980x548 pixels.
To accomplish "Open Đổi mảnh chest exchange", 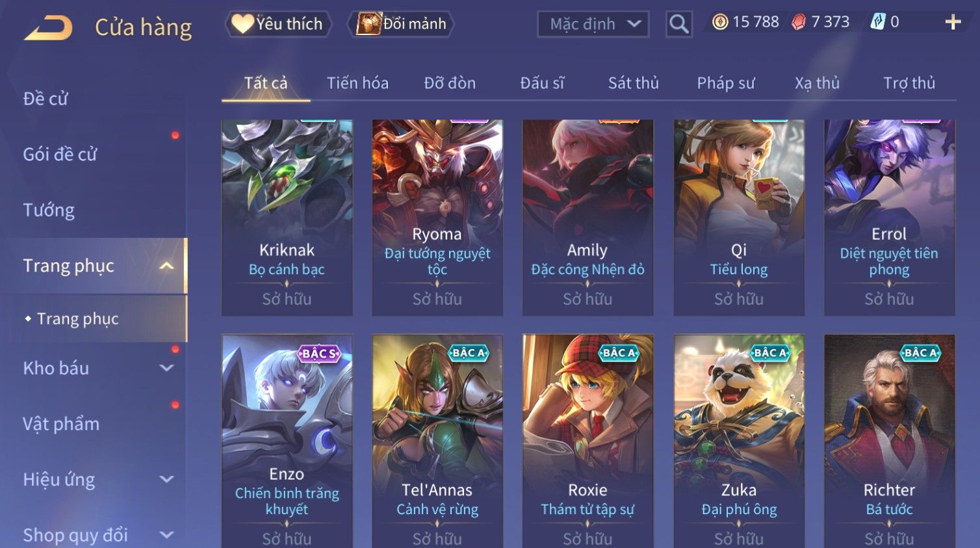I will [x=400, y=24].
